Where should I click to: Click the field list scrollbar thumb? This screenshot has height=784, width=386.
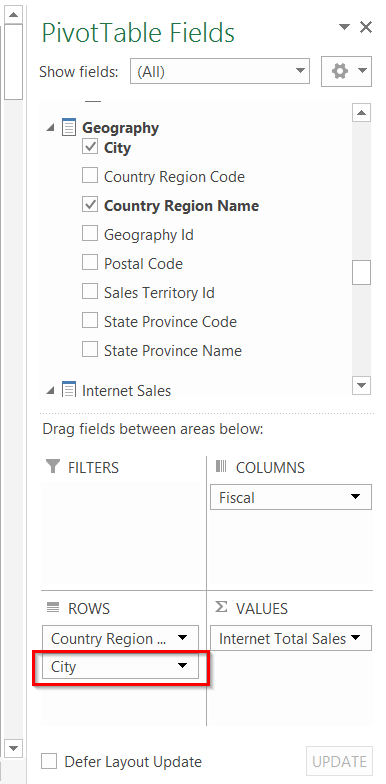[x=362, y=272]
